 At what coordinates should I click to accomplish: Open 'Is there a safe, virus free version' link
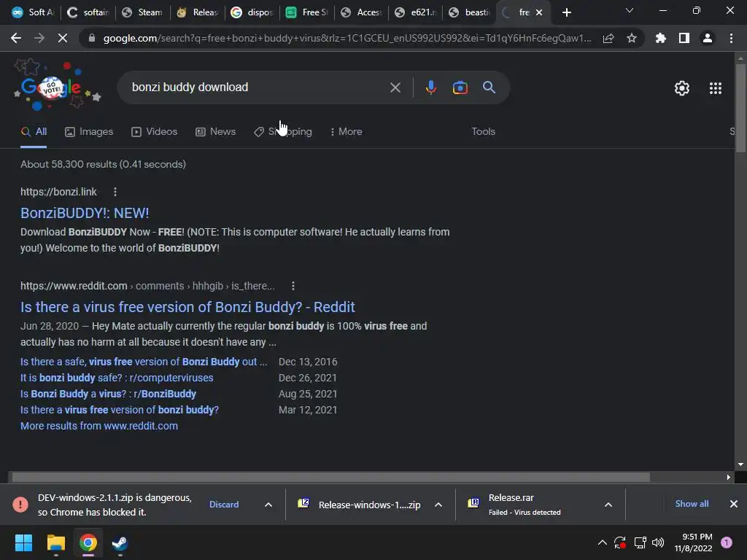coord(144,362)
